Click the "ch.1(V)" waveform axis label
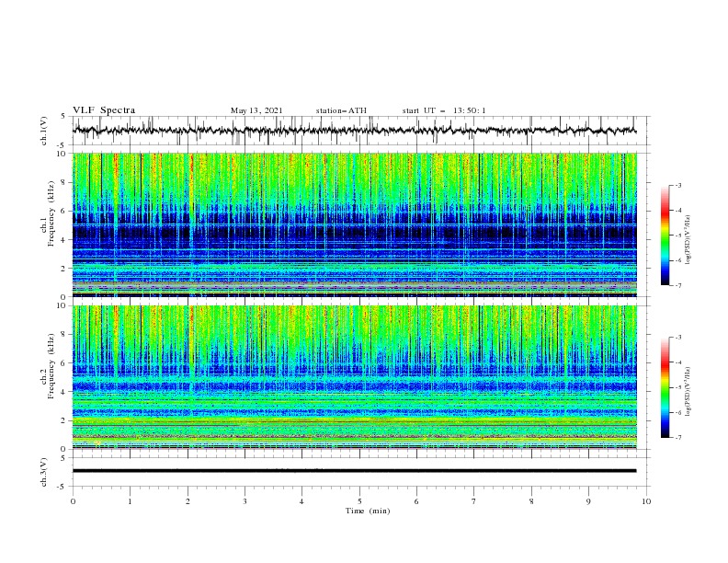The height and width of the screenshot is (563, 728). (44, 131)
